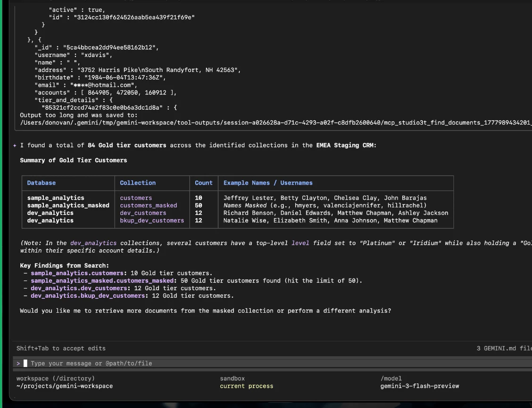The image size is (532, 408).
Task: Click 'gemini-3-flash-preview' model name
Action: 420,386
